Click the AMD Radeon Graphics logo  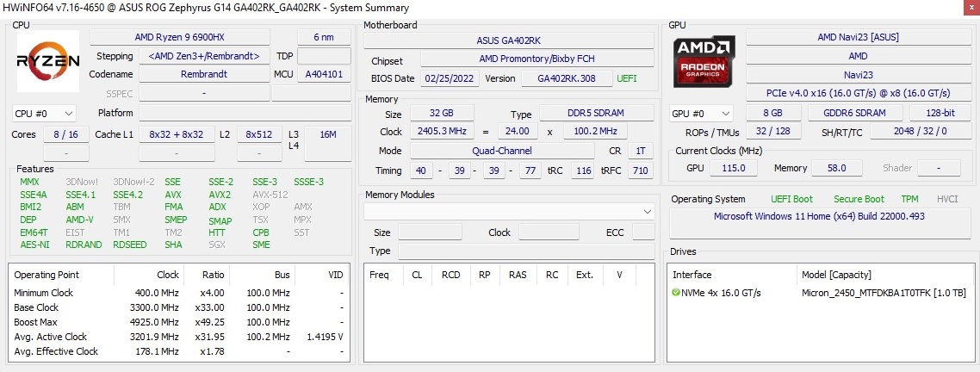click(704, 62)
